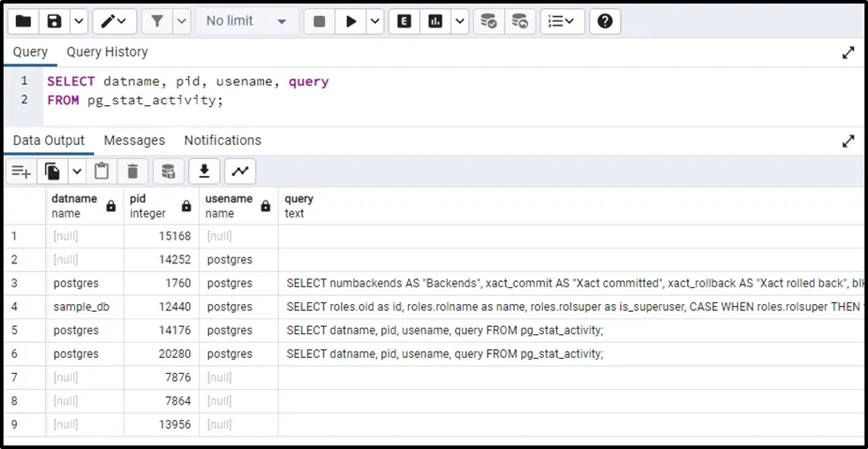The width and height of the screenshot is (868, 449).
Task: Open the row limit 'No limit' dropdown
Action: (x=245, y=21)
